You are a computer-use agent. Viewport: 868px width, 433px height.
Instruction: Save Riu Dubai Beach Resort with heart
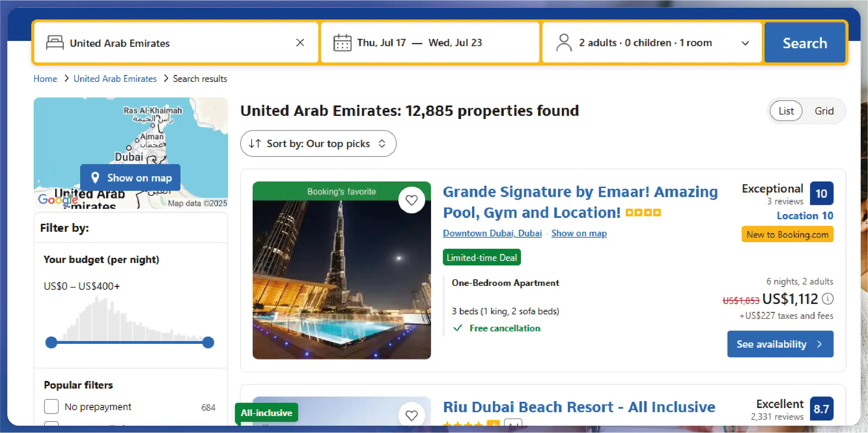point(412,415)
